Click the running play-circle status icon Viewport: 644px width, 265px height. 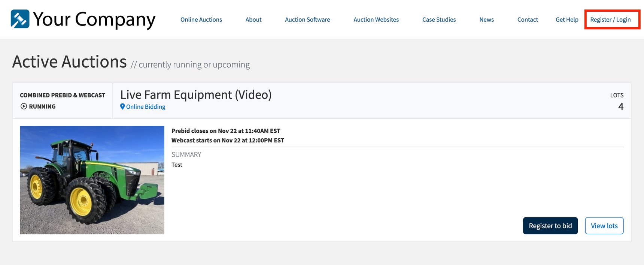24,106
